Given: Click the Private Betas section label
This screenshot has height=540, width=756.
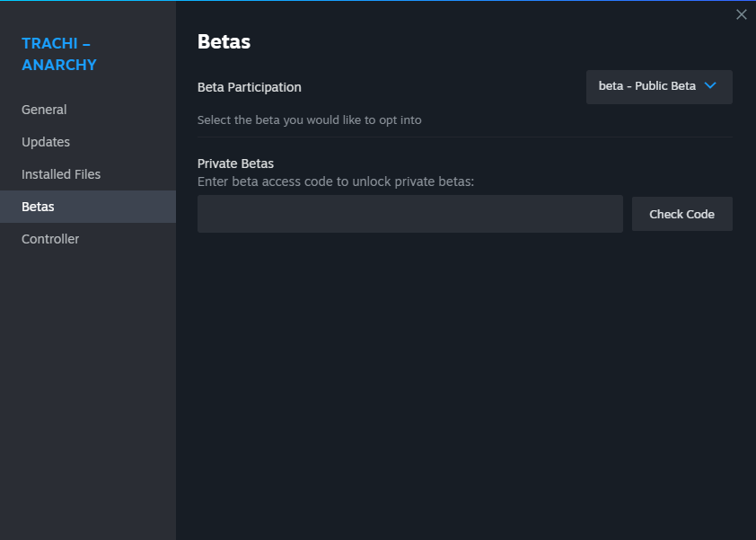Looking at the screenshot, I should point(235,164).
